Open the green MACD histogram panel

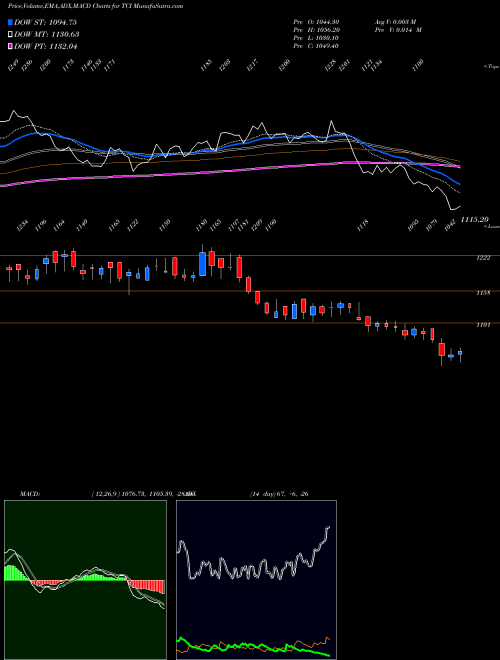pyautogui.click(x=85, y=580)
